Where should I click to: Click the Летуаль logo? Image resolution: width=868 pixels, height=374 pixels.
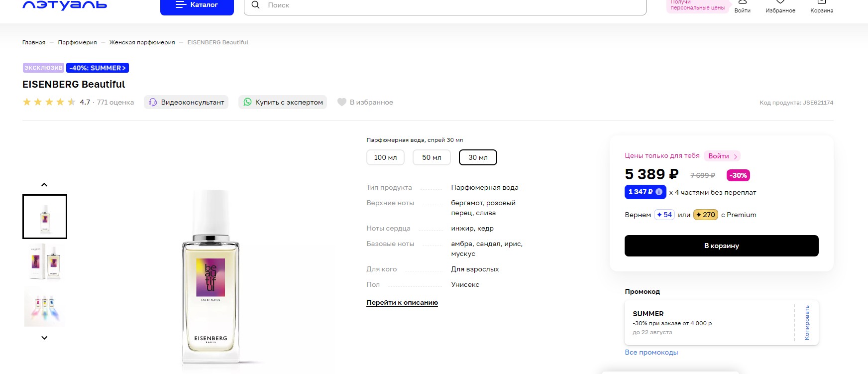click(x=65, y=5)
